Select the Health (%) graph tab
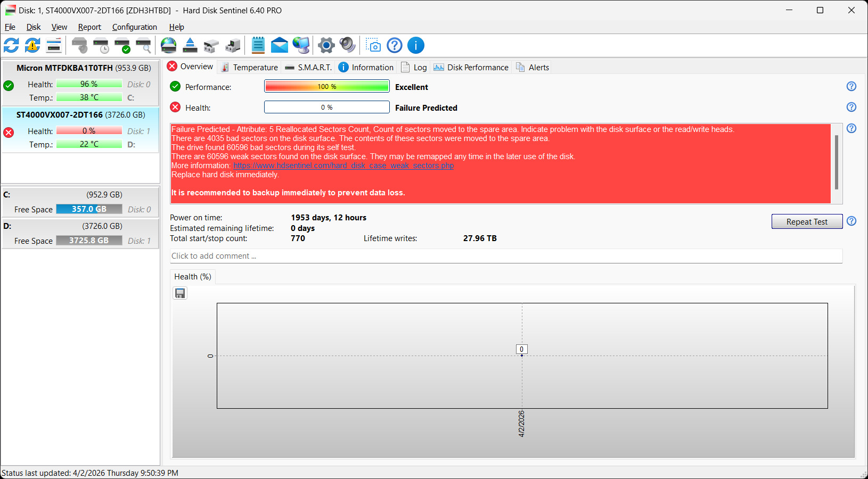 [x=193, y=277]
